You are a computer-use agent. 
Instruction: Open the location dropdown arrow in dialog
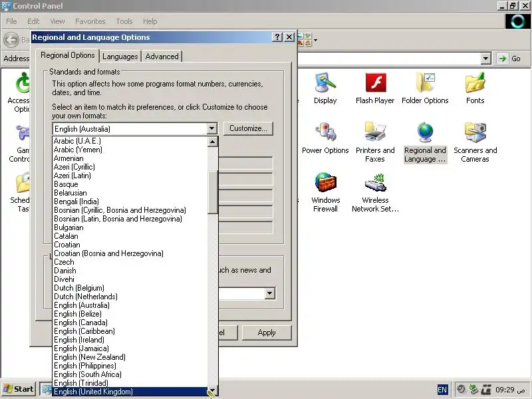click(x=270, y=293)
